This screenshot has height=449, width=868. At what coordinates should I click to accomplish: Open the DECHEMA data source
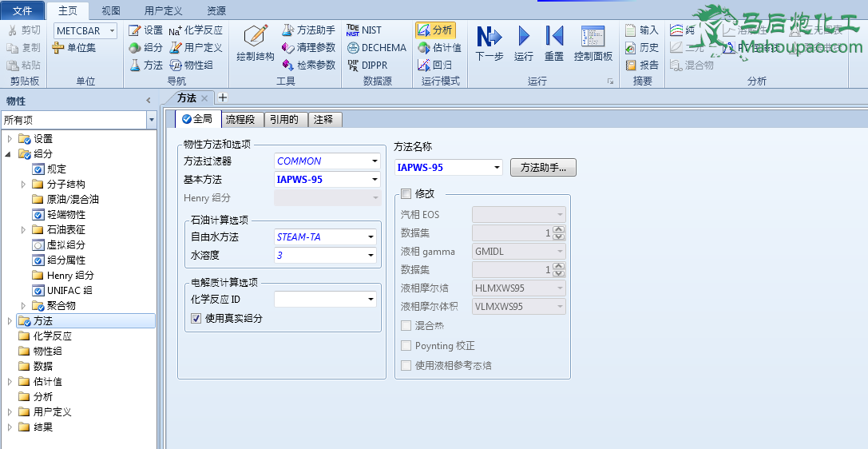click(376, 48)
